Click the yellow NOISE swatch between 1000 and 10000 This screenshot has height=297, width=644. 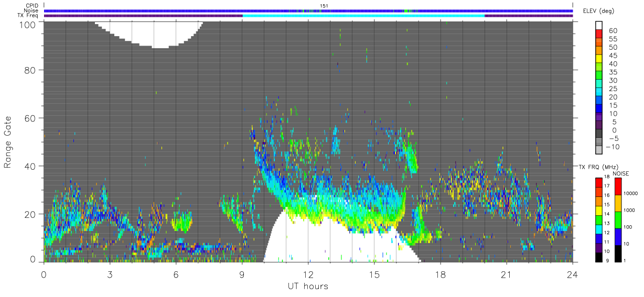tap(618, 203)
